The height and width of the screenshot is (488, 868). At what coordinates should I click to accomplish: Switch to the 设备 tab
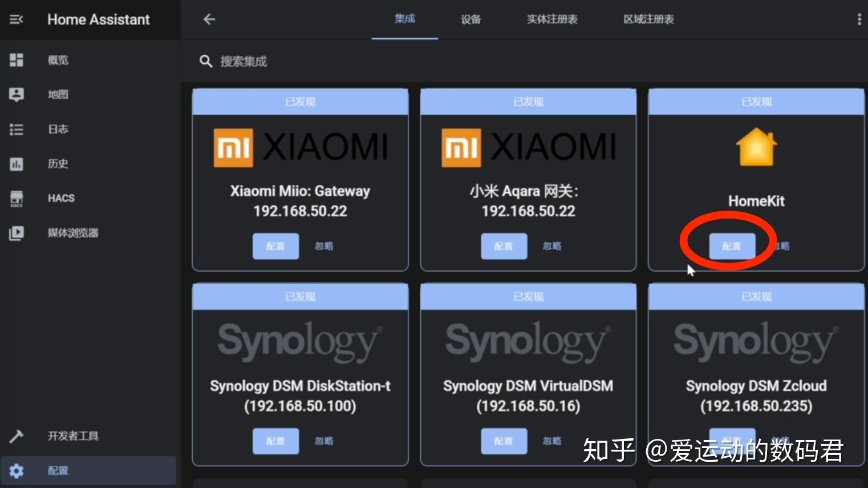471,19
